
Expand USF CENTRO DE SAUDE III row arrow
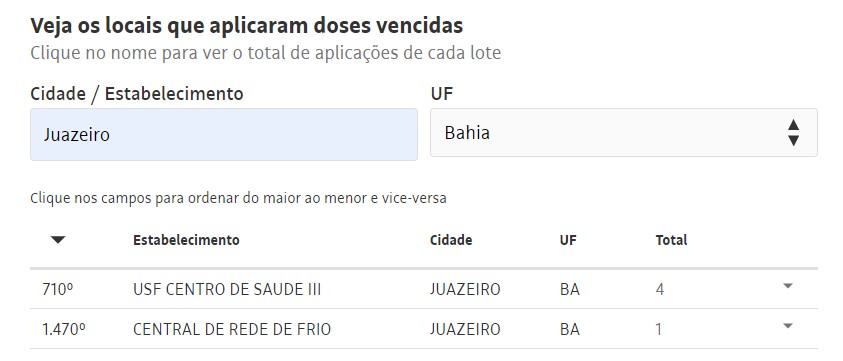788,286
